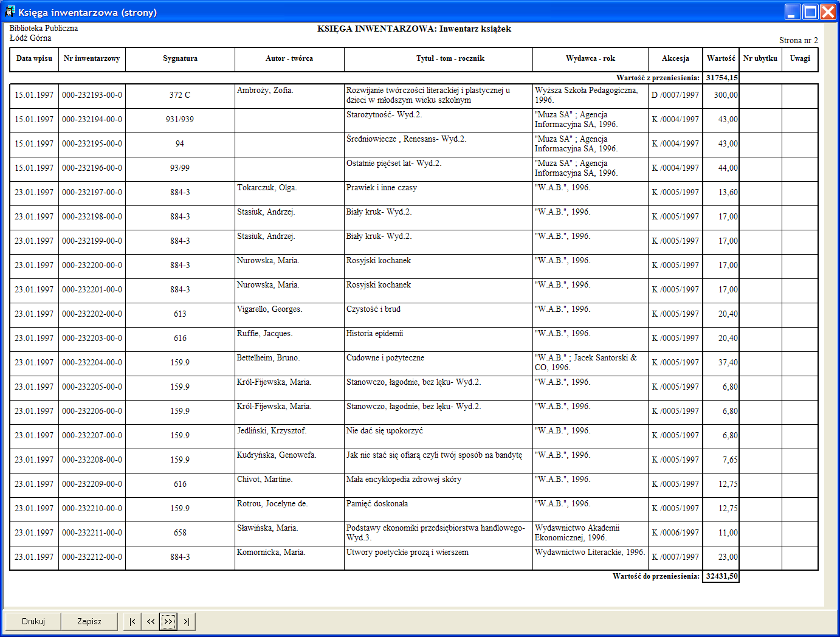
Task: Click author 'Kudryńska, Genowefa.'
Action: tap(277, 455)
